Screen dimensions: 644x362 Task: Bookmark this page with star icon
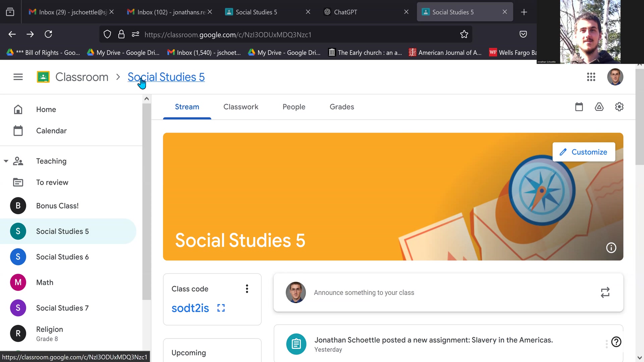pyautogui.click(x=464, y=34)
